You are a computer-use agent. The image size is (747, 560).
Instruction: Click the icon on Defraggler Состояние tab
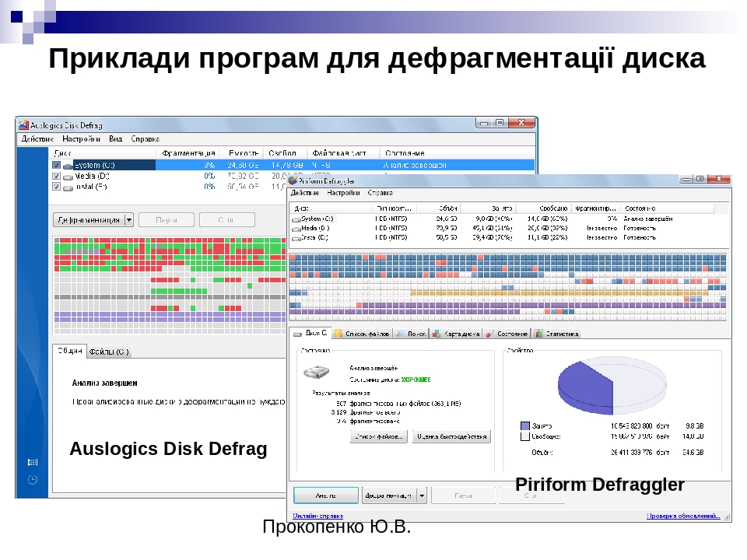coord(489,334)
